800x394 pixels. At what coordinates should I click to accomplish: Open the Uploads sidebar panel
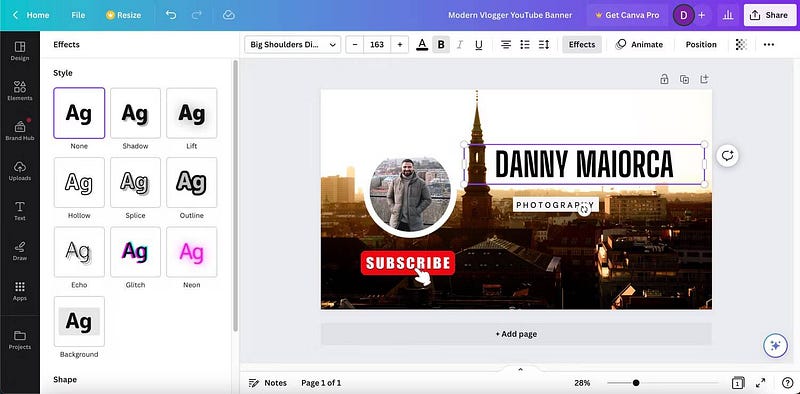point(19,171)
